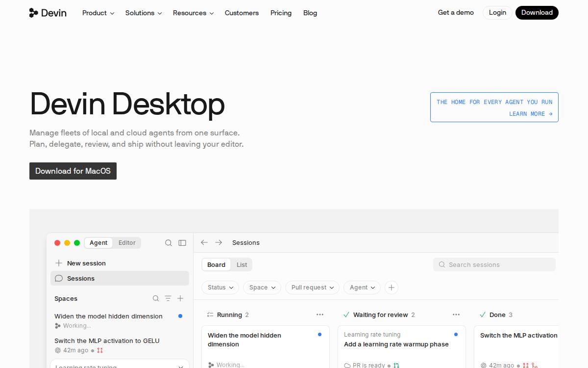Add a space with the Spaces plus icon
The height and width of the screenshot is (368, 588).
pyautogui.click(x=180, y=298)
